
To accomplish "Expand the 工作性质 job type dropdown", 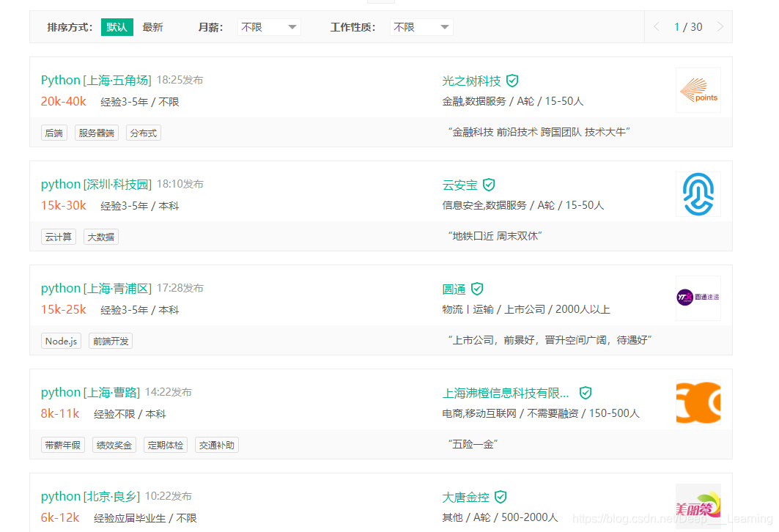I will click(421, 27).
